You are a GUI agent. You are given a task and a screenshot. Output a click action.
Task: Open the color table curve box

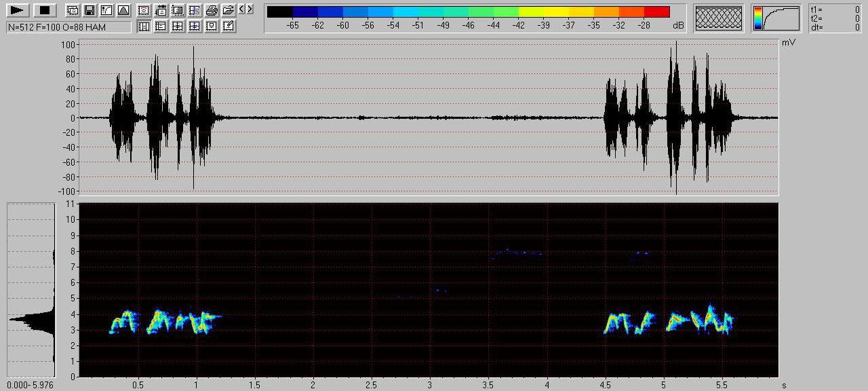point(777,18)
